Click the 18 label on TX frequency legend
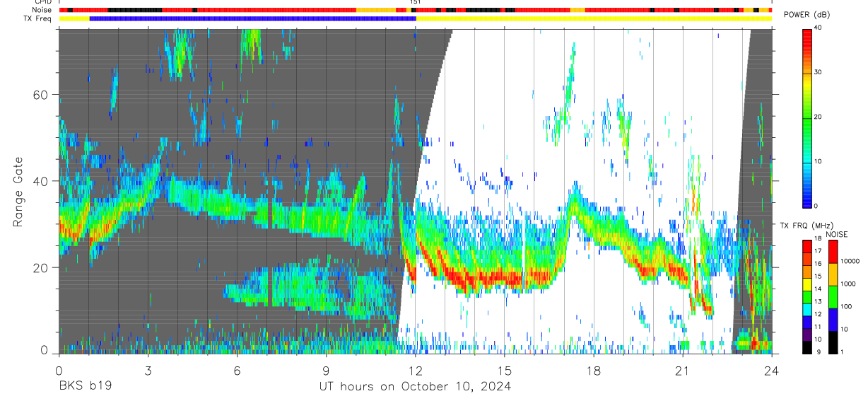 click(x=819, y=239)
